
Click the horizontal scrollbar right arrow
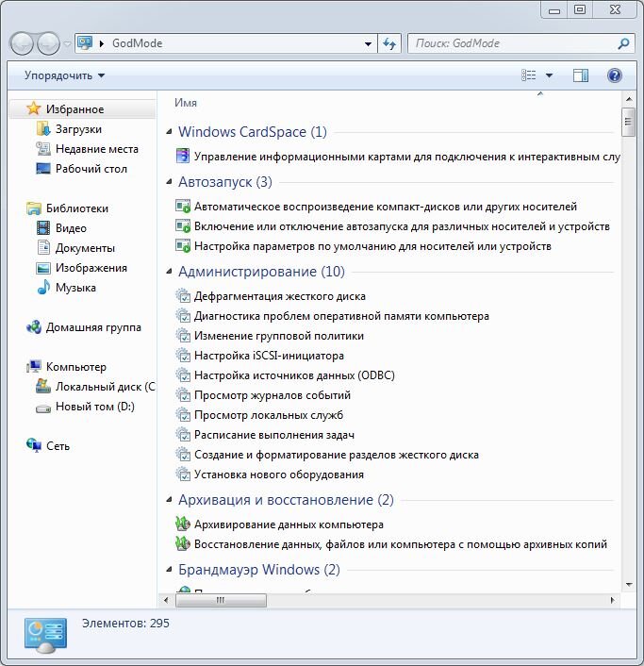click(x=613, y=600)
